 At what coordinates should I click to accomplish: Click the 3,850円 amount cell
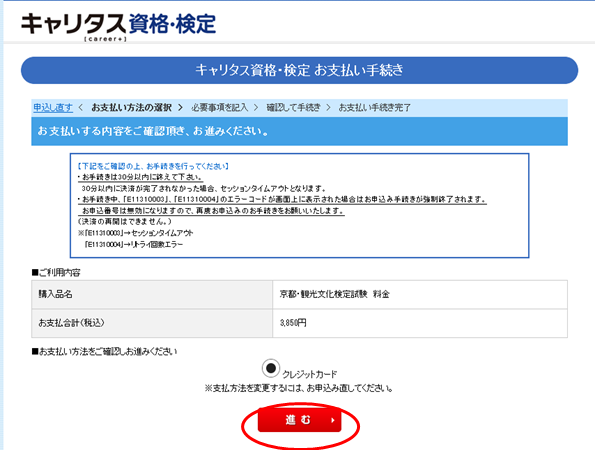pos(420,323)
